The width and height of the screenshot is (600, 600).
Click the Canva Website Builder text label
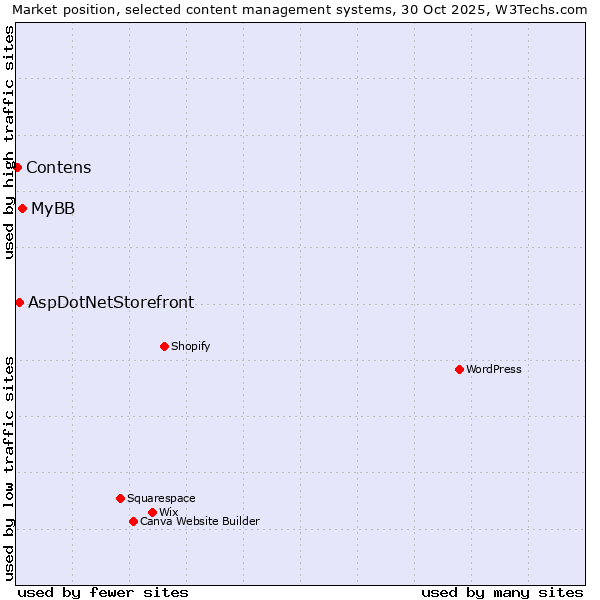click(200, 521)
